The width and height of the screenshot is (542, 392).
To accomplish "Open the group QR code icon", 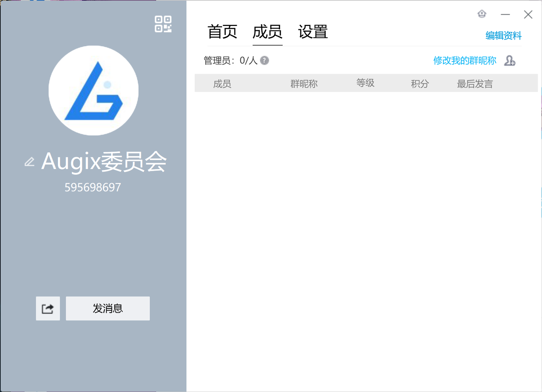I will tap(163, 24).
